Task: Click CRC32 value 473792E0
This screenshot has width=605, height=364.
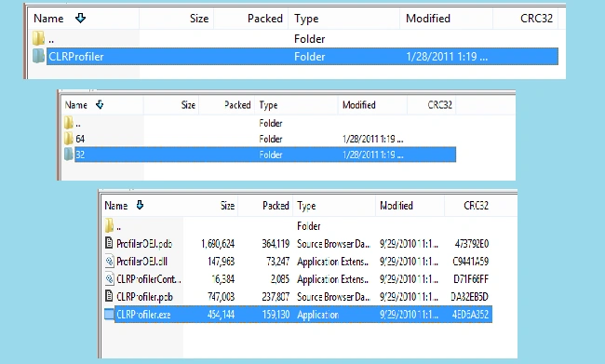Action: click(472, 244)
